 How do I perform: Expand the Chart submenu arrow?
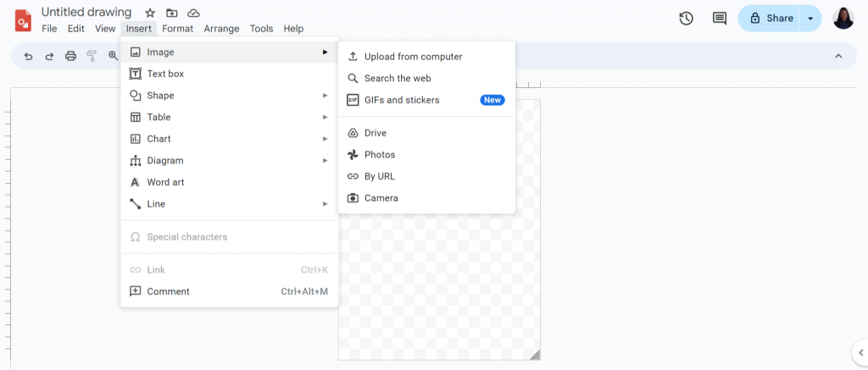(325, 139)
